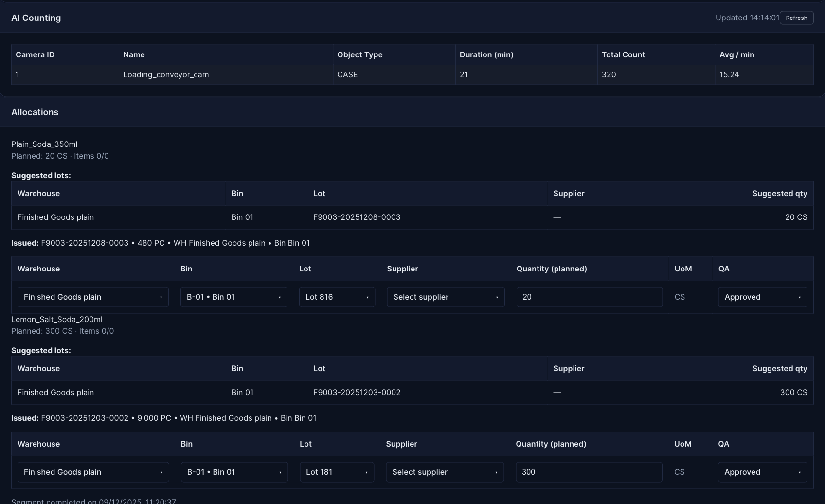Click the planned quantity field showing 20

point(589,297)
